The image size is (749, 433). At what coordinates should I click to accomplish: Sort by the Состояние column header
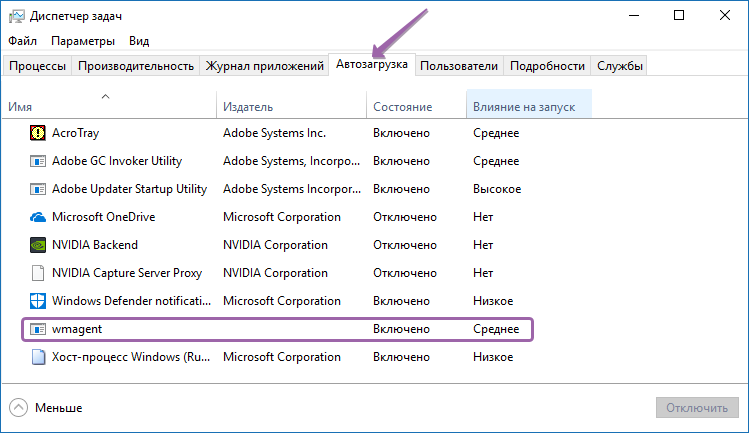[x=402, y=106]
